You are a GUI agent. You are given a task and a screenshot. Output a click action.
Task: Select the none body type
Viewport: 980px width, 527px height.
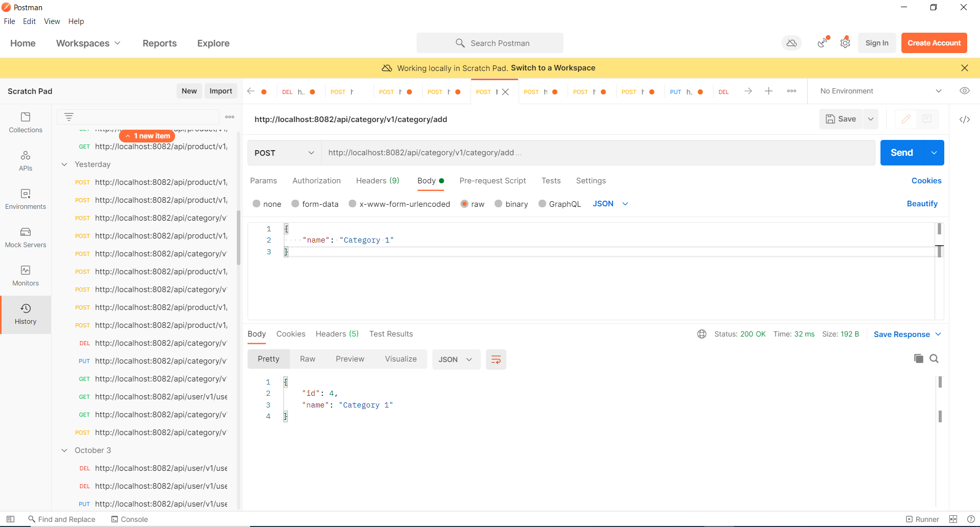pyautogui.click(x=256, y=204)
